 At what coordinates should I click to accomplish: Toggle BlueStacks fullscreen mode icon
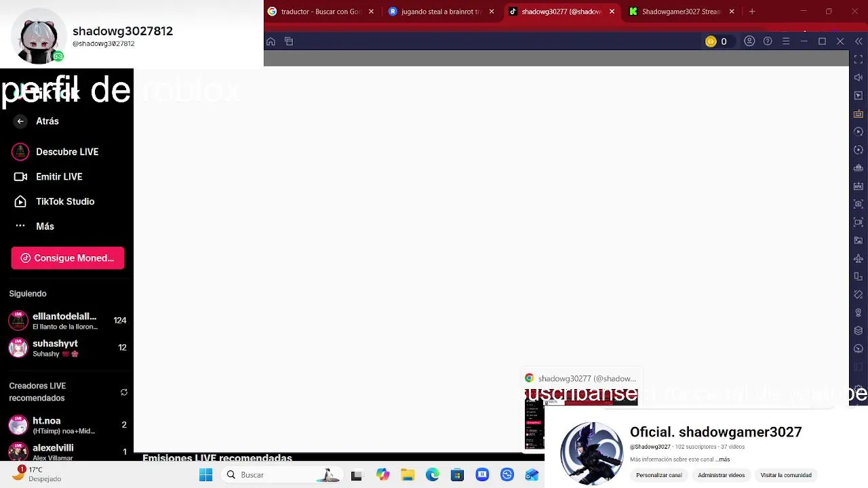coord(859,60)
